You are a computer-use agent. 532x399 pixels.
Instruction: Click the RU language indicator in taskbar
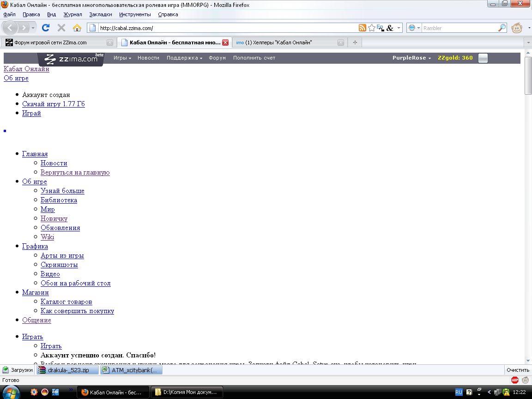pos(459,392)
